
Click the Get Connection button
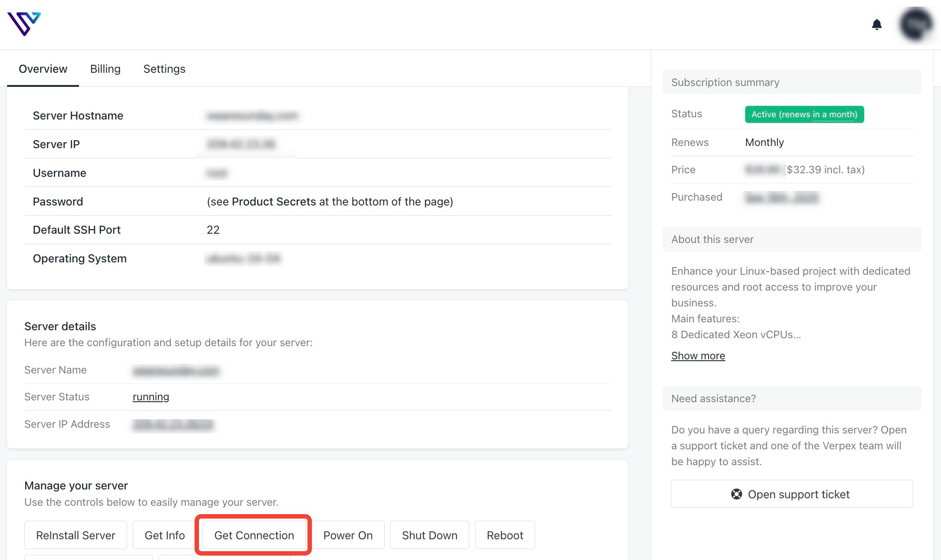[254, 535]
